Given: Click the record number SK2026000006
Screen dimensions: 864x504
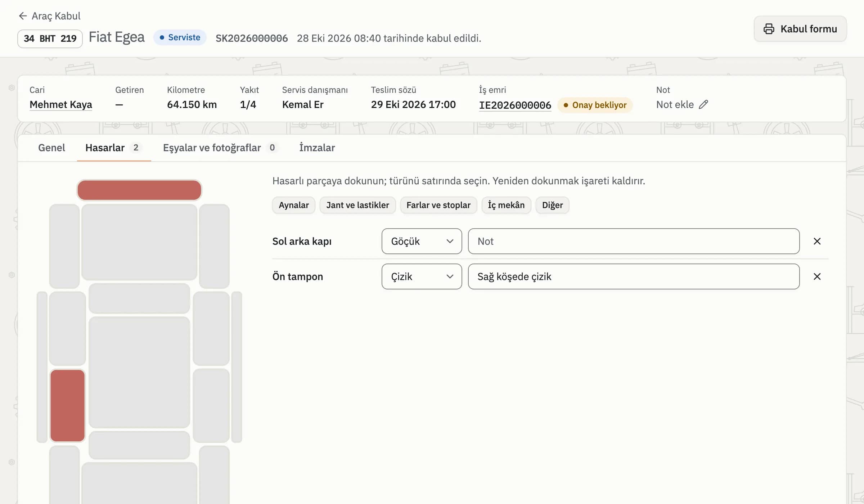Looking at the screenshot, I should (x=252, y=38).
